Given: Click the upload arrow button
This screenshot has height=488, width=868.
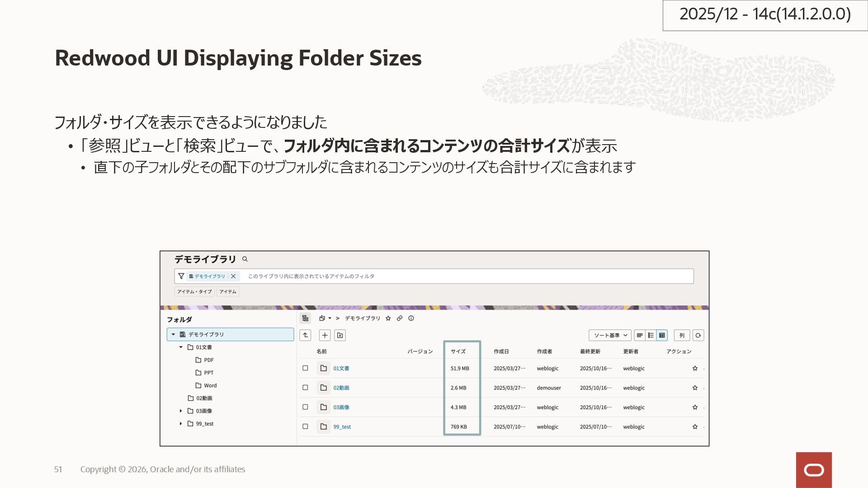Looking at the screenshot, I should (x=305, y=335).
